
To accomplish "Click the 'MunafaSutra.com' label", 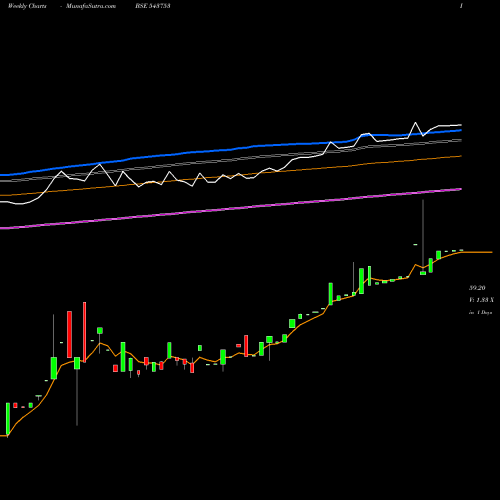I will [x=91, y=6].
